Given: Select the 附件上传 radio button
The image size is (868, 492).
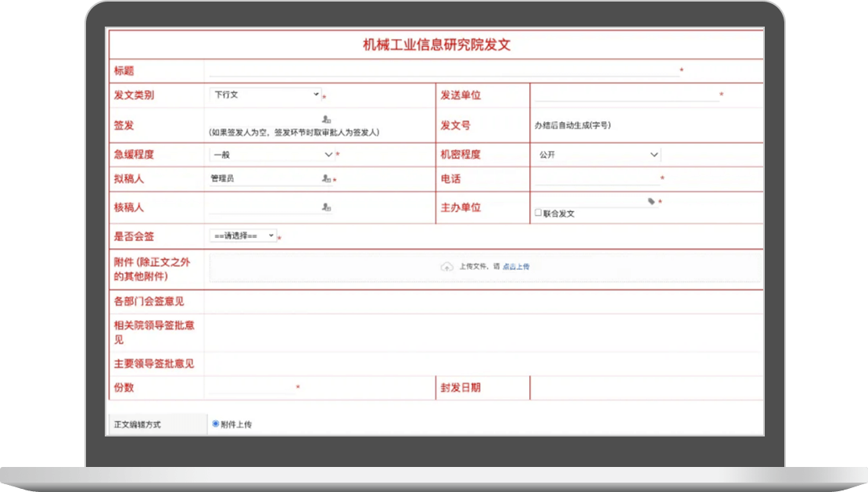Looking at the screenshot, I should coord(216,424).
